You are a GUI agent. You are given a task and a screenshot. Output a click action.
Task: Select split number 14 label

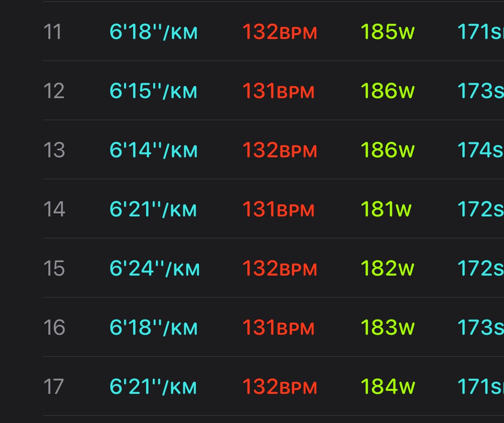click(x=54, y=209)
